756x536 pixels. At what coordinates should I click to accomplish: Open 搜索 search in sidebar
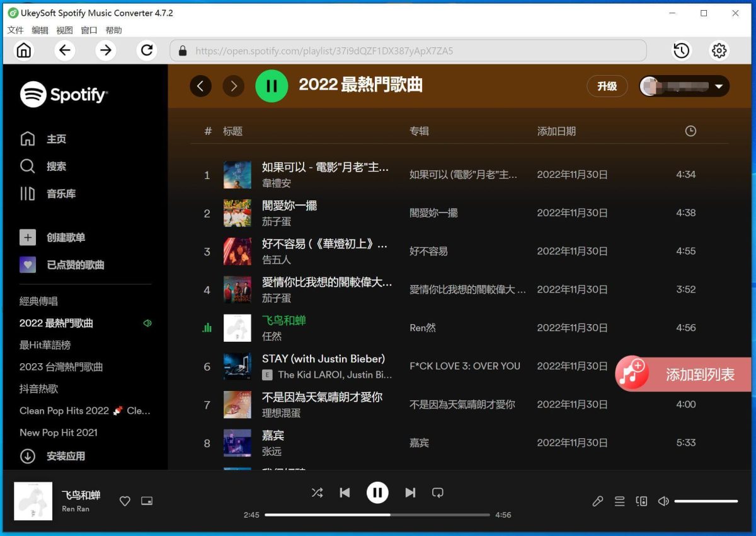(x=43, y=166)
